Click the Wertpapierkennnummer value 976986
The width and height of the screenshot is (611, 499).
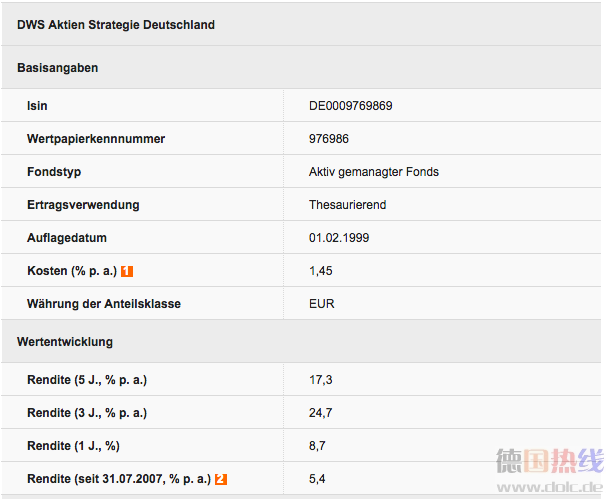pos(329,139)
